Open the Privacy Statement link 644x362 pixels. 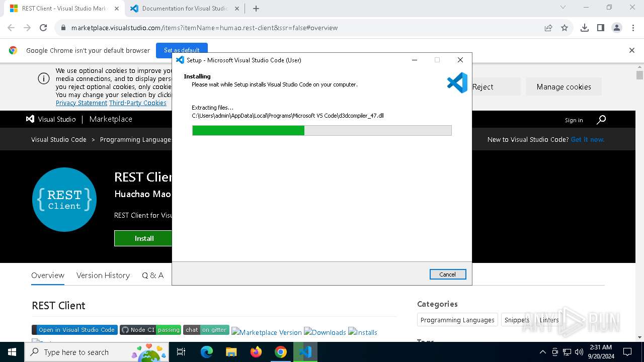point(82,103)
